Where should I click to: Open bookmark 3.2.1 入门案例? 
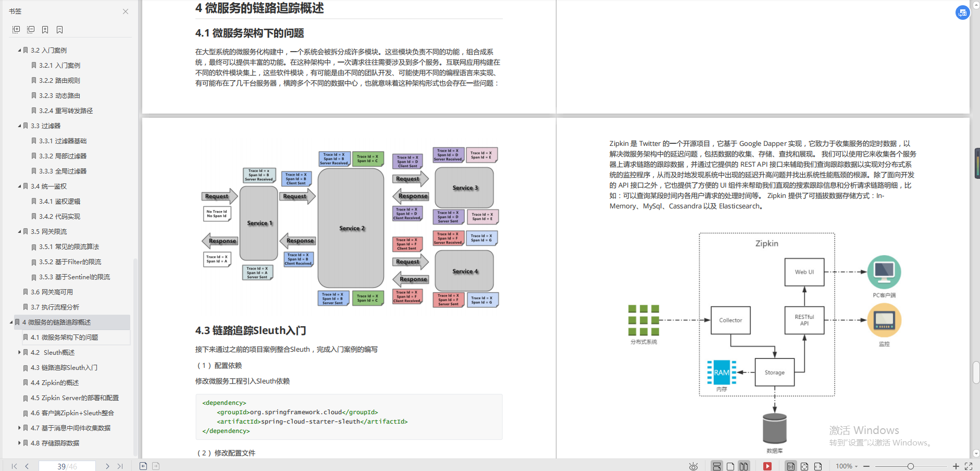point(59,66)
